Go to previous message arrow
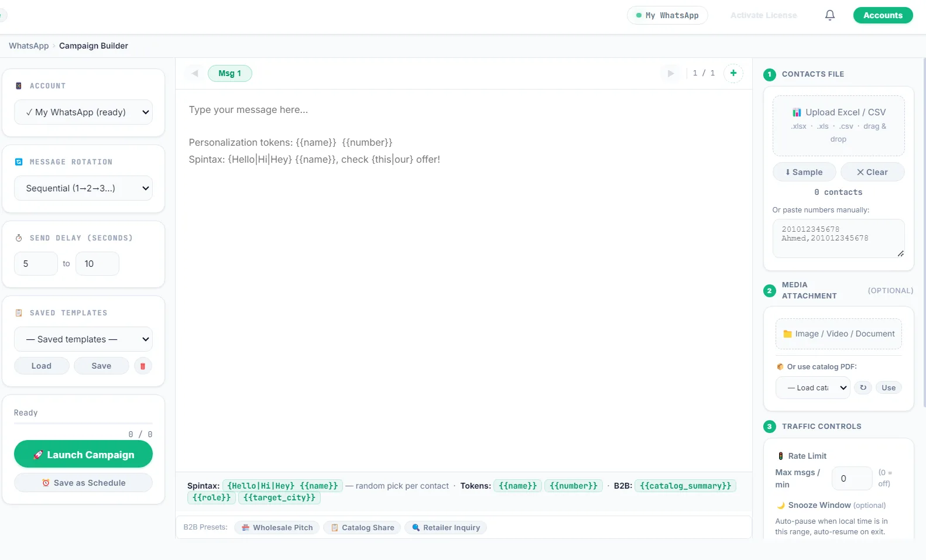Screen dimensions: 926x560 tap(195, 73)
